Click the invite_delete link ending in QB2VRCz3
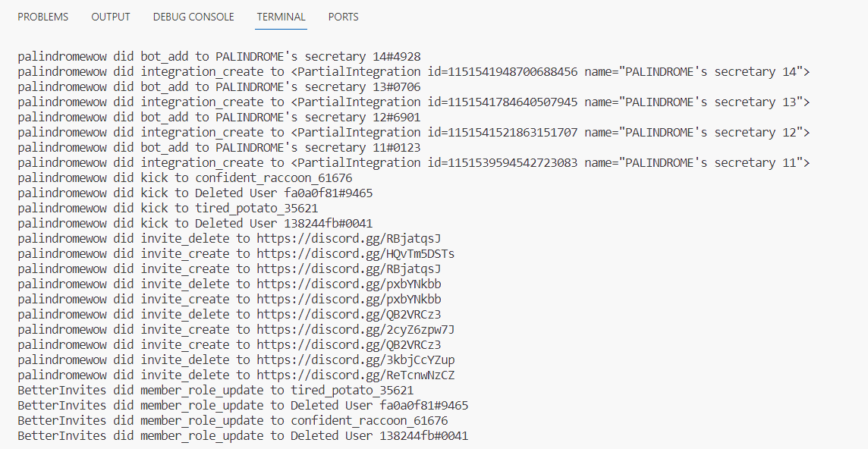This screenshot has width=868, height=449. [348, 314]
